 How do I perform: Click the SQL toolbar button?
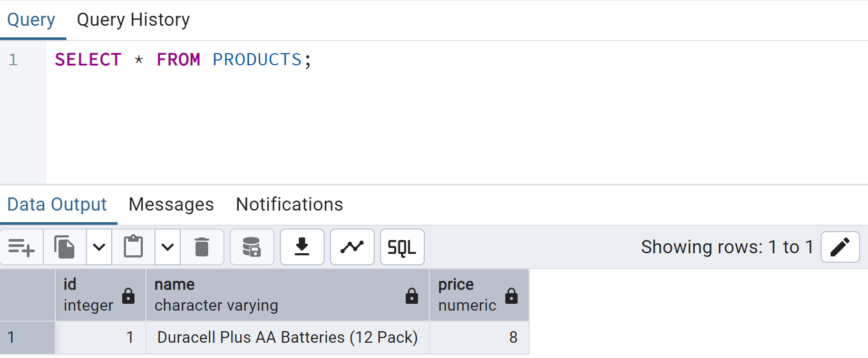pos(402,247)
